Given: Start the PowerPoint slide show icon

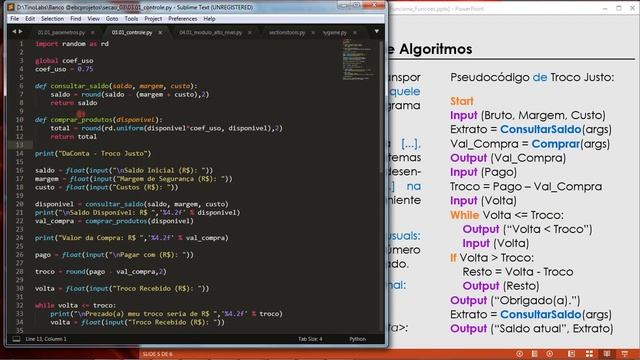Looking at the screenshot, I should tap(625, 354).
